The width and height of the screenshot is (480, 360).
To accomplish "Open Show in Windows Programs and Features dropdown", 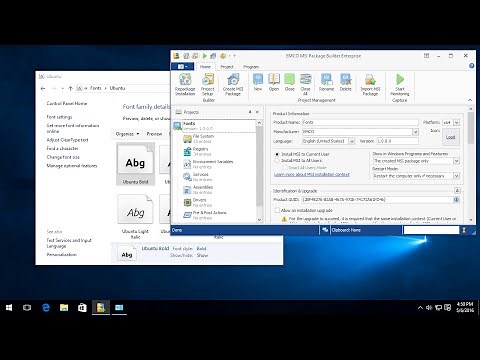I will click(456, 161).
